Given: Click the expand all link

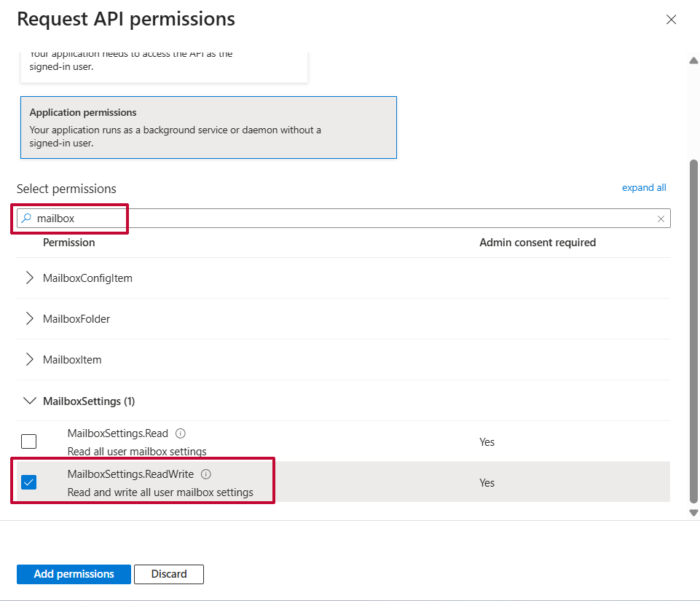Looking at the screenshot, I should pos(643,188).
